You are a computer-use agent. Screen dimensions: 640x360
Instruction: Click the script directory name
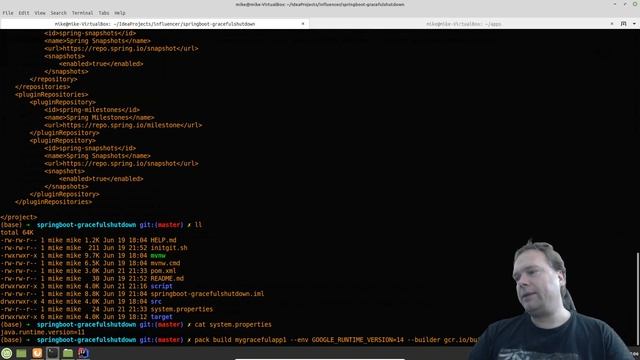[162, 286]
